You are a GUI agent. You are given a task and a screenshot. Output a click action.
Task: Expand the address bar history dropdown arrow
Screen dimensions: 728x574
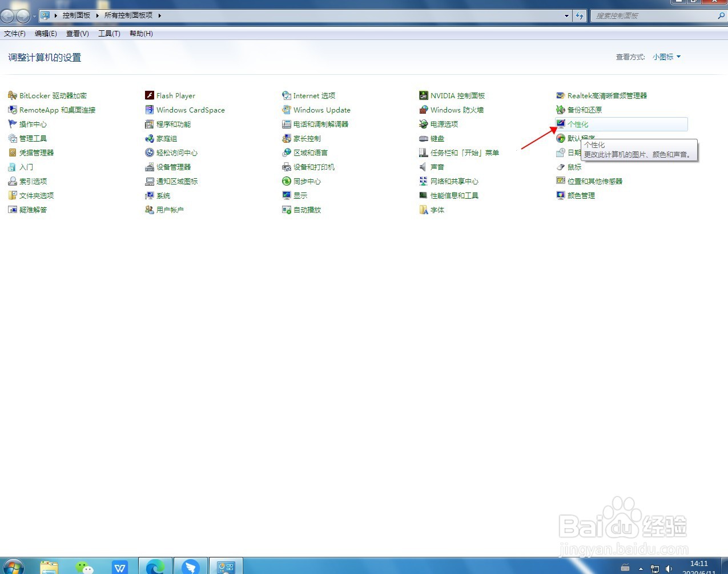pos(566,16)
